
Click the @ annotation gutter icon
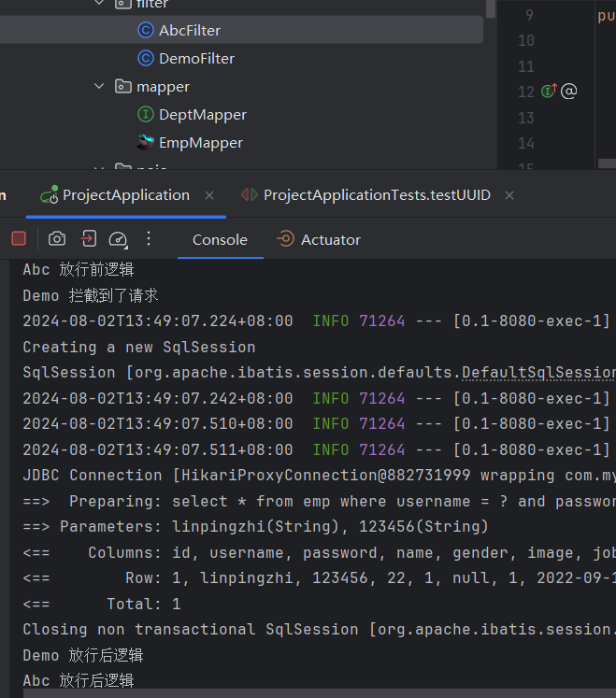point(568,91)
